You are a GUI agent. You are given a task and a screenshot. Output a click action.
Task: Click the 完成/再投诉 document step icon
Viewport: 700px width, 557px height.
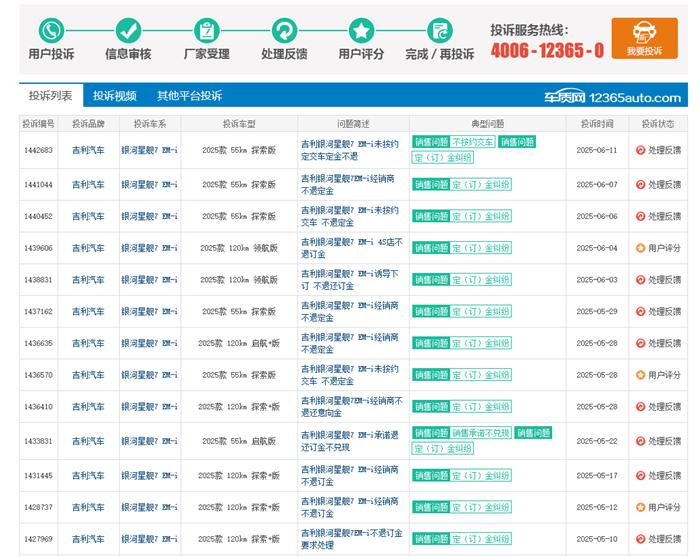pyautogui.click(x=440, y=30)
